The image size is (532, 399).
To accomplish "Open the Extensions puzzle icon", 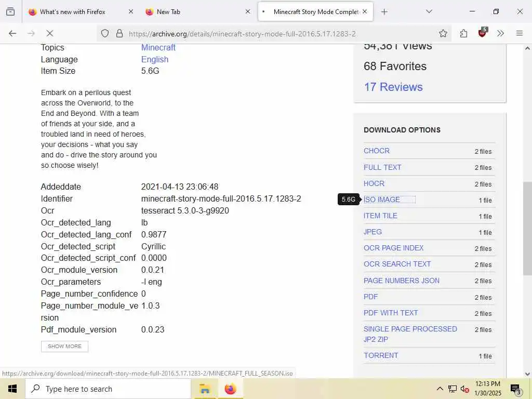I will pos(464,33).
